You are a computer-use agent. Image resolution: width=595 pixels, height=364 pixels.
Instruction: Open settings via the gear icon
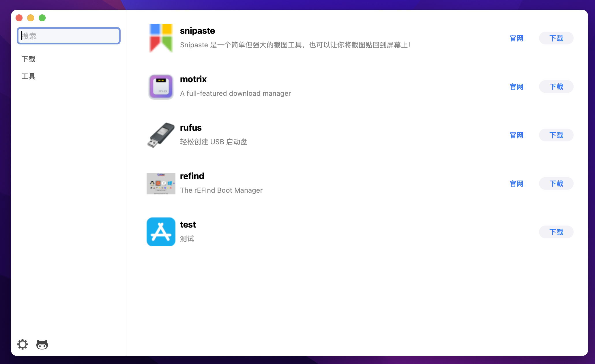point(23,344)
